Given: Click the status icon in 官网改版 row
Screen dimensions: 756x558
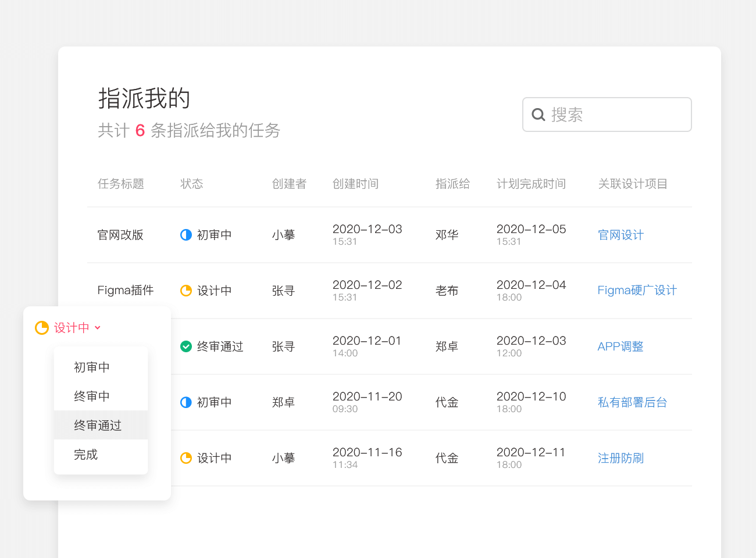Looking at the screenshot, I should click(x=186, y=235).
